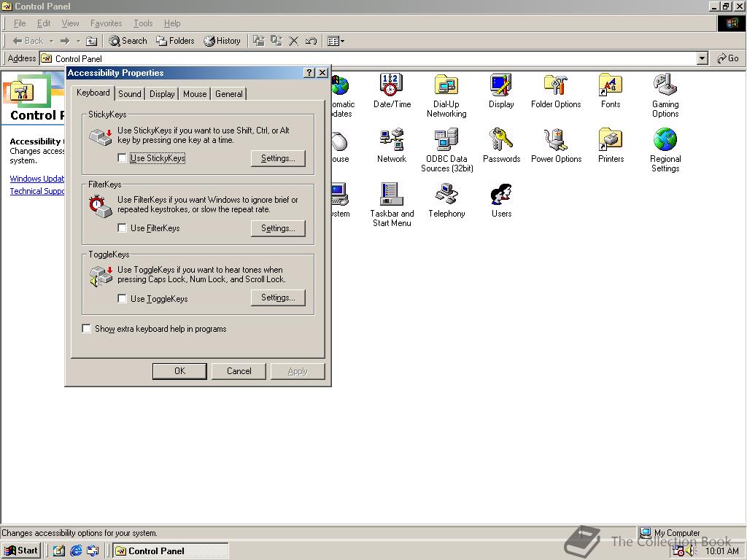Screen dimensions: 747x560
Task: Open the ODBC Data Sources (32bit) icon
Action: click(446, 150)
